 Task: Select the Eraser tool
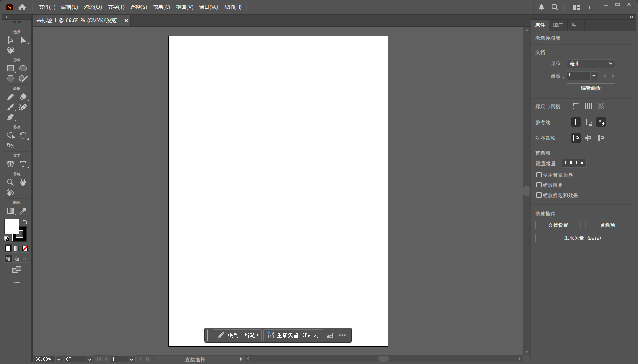24,97
